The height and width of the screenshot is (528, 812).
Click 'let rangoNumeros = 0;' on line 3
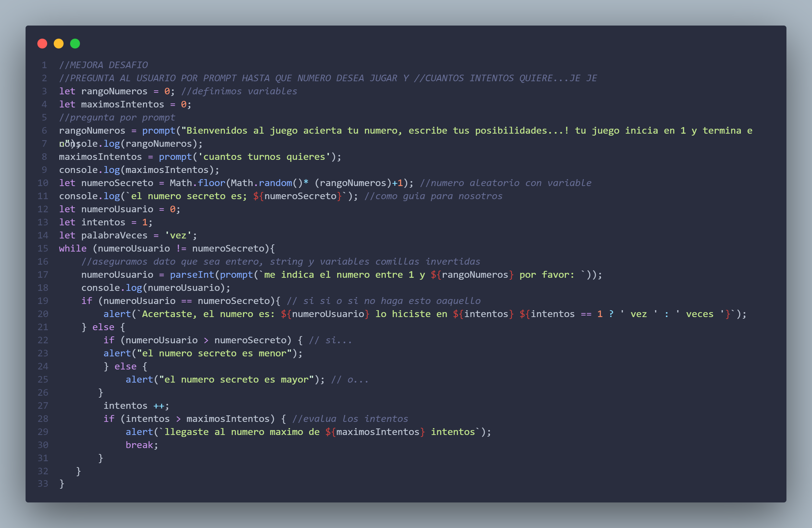coord(117,91)
